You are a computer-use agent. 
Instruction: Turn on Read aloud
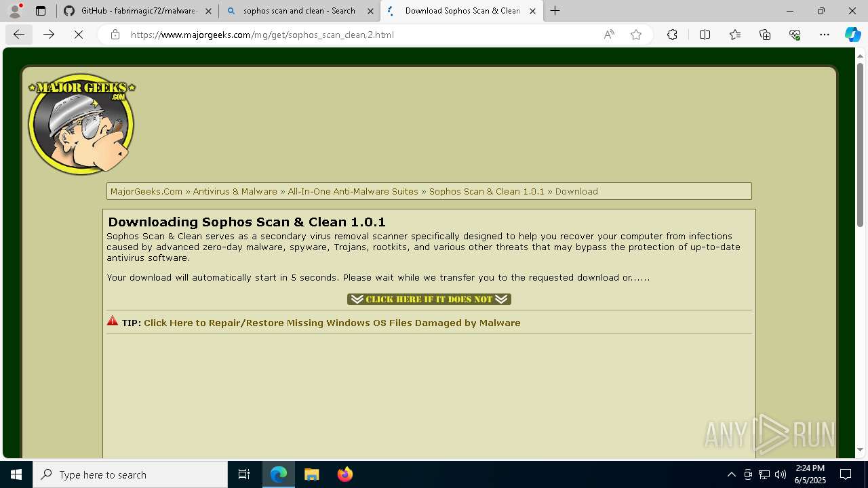point(609,35)
